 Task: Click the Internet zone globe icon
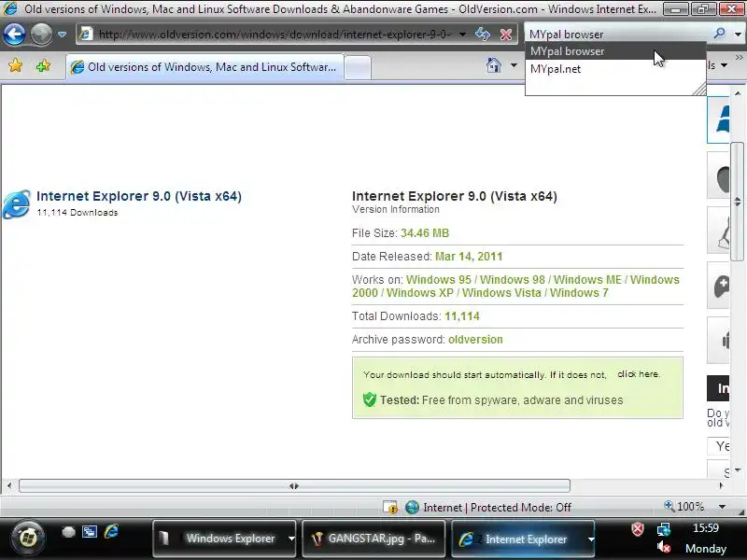coord(412,507)
